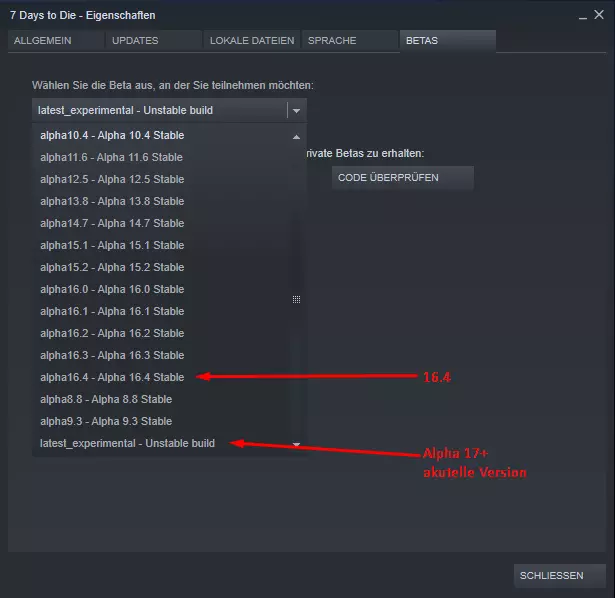The height and width of the screenshot is (598, 615).
Task: Select alpha9.3 - Alpha 9.3 Stable
Action: pos(162,421)
